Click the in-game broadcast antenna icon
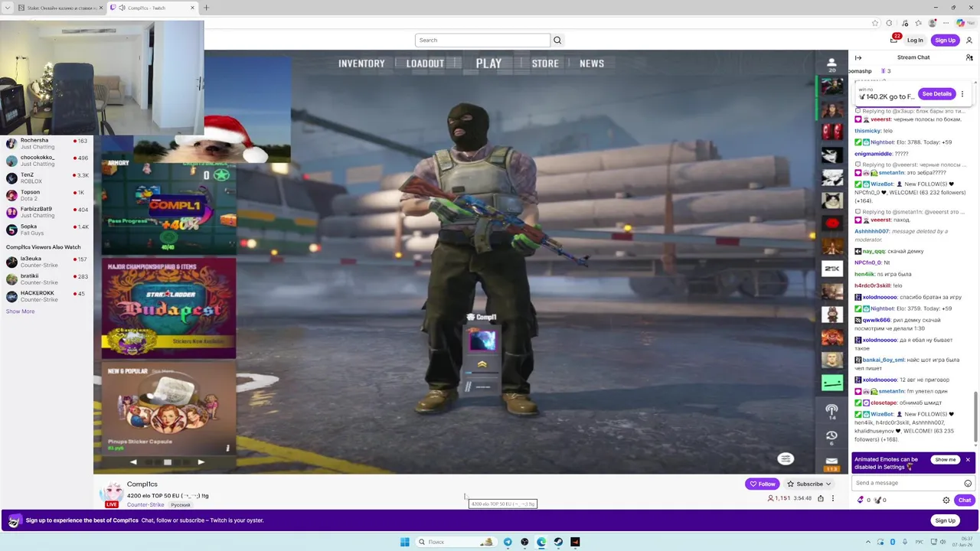980x551 pixels. (831, 410)
